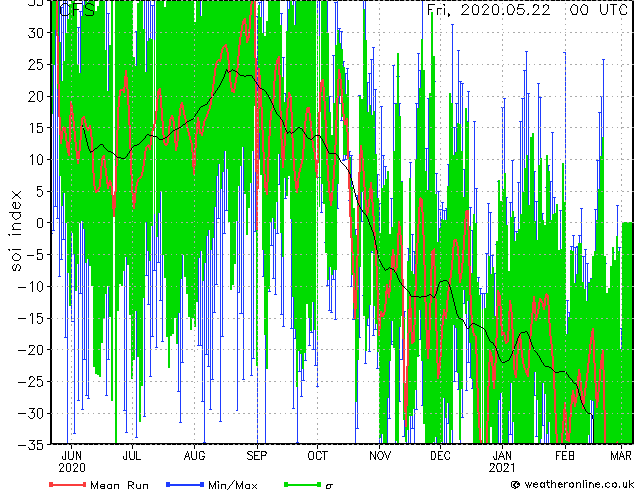
Task: Click the blue Min/Max legend line
Action: pos(185,484)
